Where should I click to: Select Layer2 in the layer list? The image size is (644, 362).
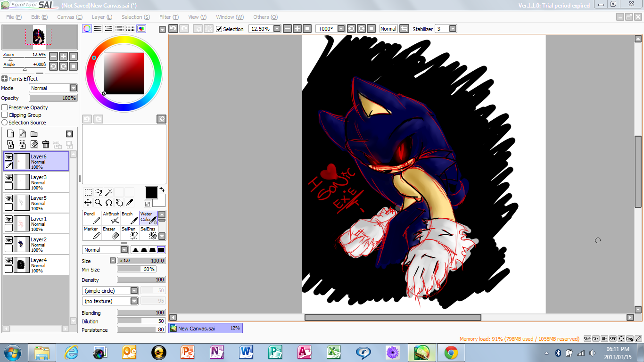36,245
